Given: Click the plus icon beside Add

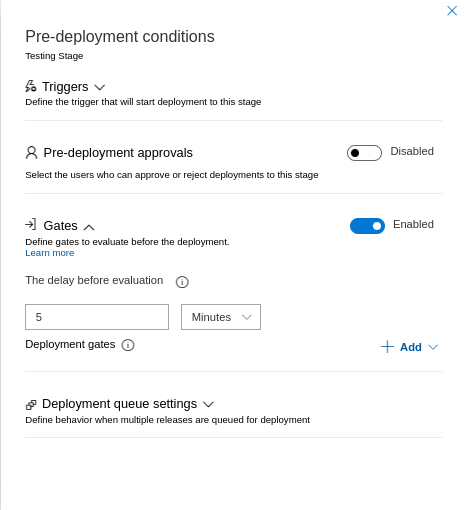Looking at the screenshot, I should [387, 347].
